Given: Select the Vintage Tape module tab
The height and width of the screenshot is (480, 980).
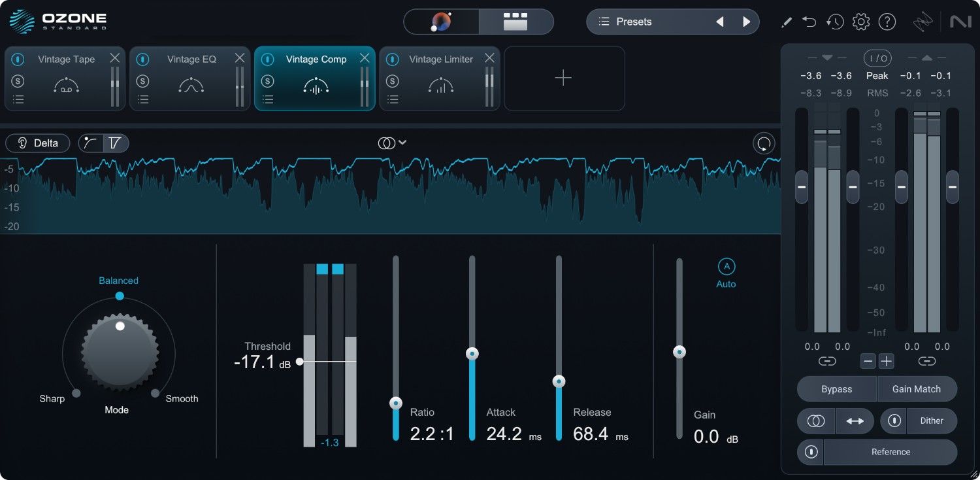Looking at the screenshot, I should 66,60.
